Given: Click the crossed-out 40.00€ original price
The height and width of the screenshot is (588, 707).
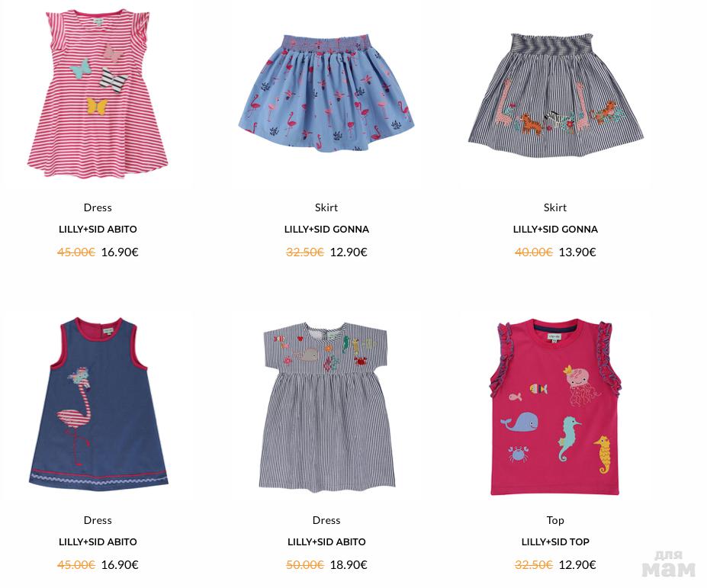Looking at the screenshot, I should 533,252.
